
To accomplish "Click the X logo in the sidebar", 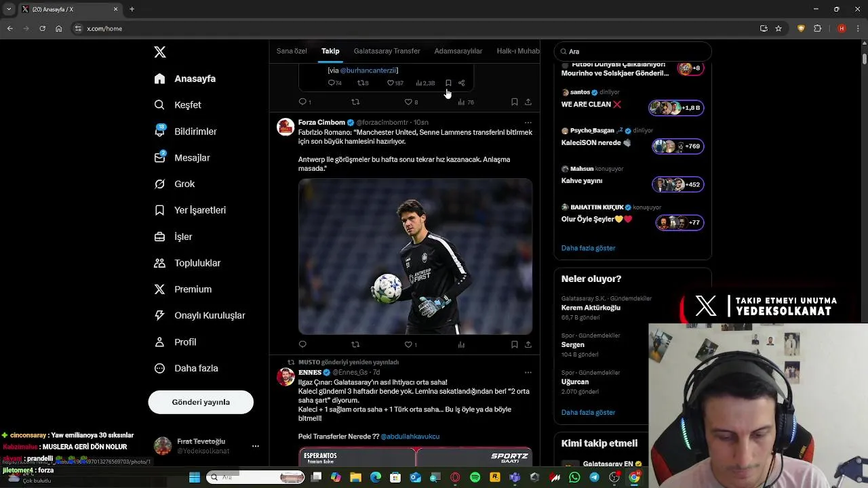I will [160, 52].
